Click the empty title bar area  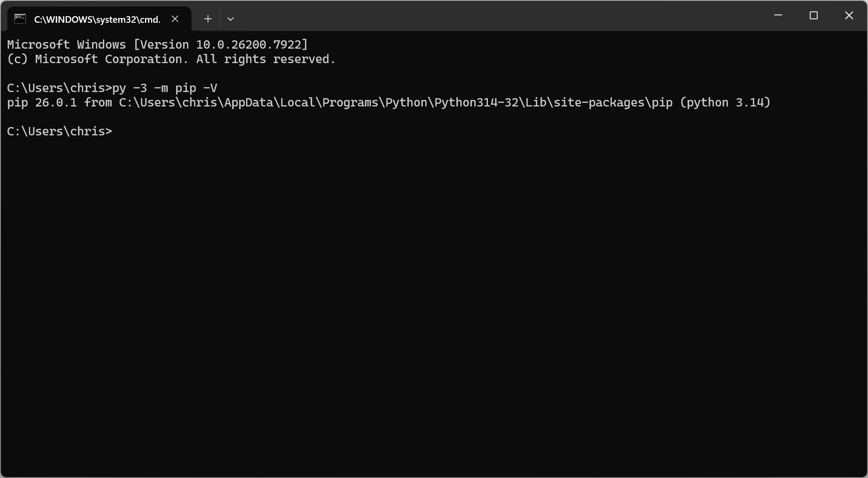[499, 15]
